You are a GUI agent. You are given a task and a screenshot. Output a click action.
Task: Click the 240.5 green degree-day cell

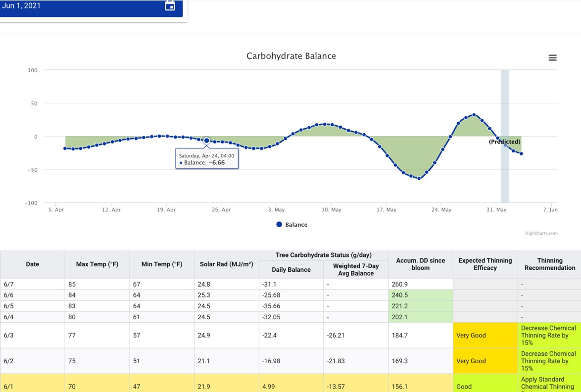tap(421, 295)
